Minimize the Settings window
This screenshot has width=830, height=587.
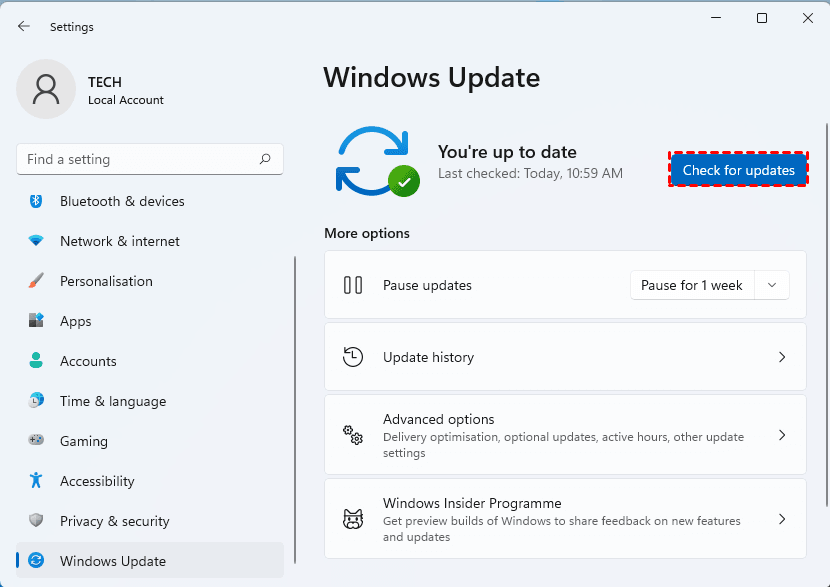716,18
